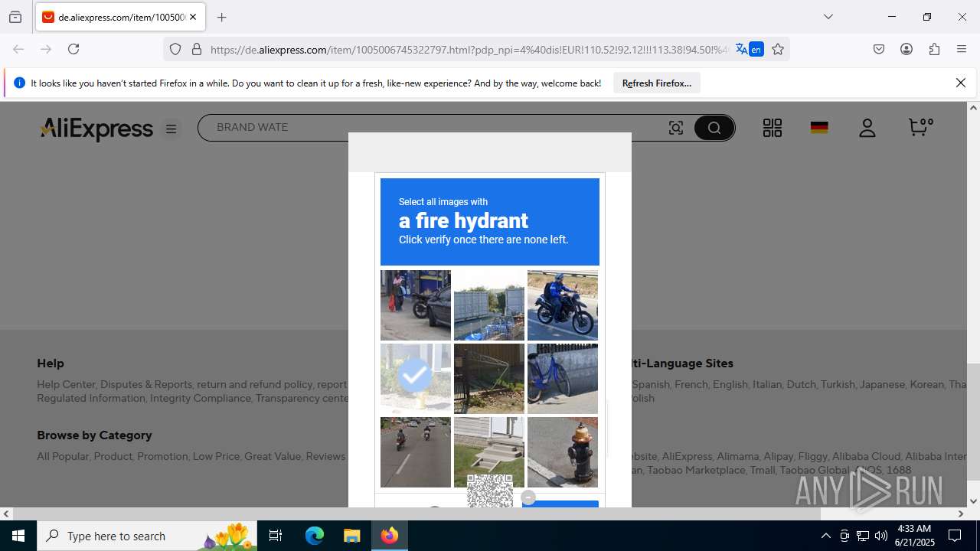The height and width of the screenshot is (551, 980).
Task: Click the taskbar 'Type here to search' box
Action: pos(148,536)
